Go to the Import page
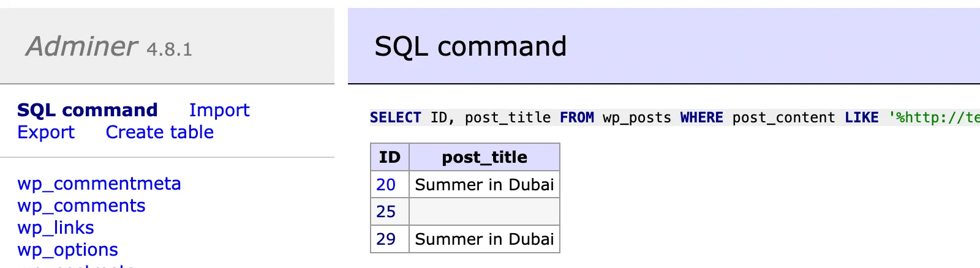 [x=219, y=110]
